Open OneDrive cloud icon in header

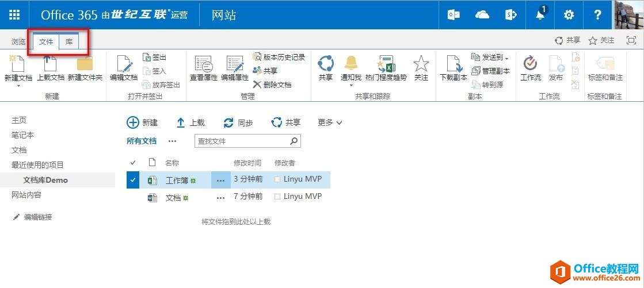click(482, 15)
